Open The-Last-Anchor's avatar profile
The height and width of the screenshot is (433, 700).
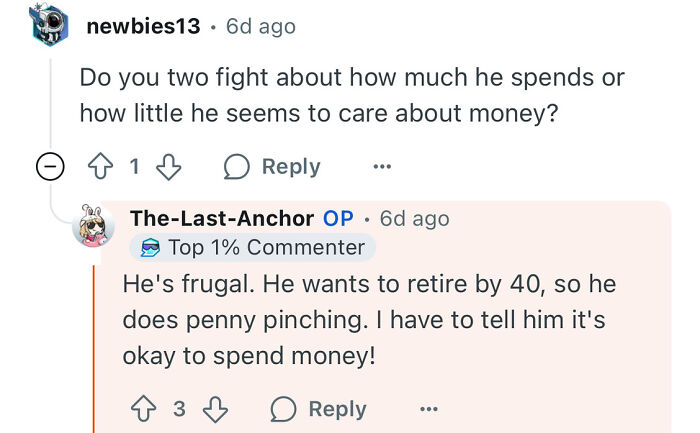coord(94,227)
